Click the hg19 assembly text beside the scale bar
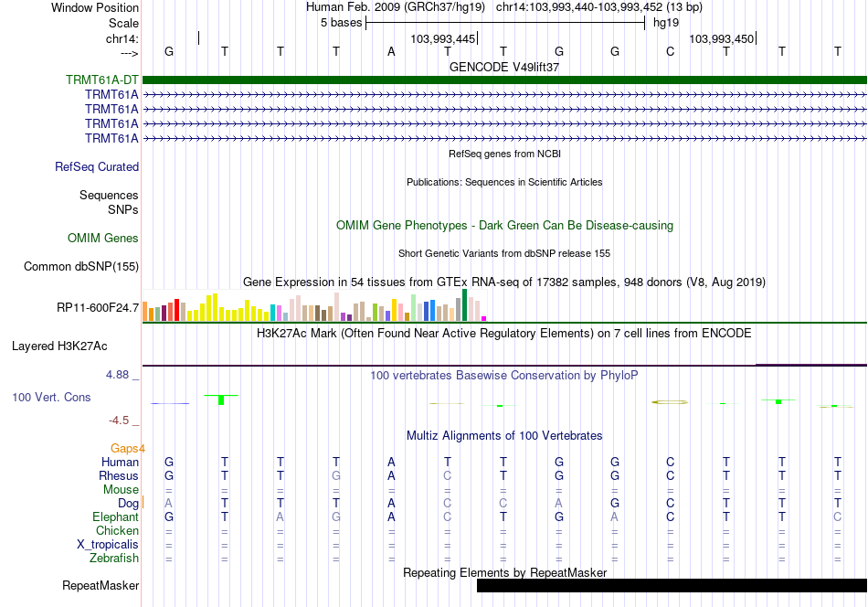The image size is (868, 607). (x=666, y=23)
